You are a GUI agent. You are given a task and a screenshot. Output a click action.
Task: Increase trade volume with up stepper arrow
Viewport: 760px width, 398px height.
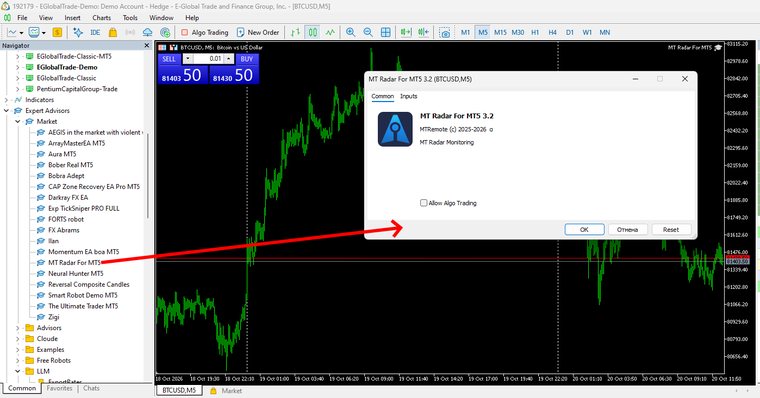click(229, 59)
